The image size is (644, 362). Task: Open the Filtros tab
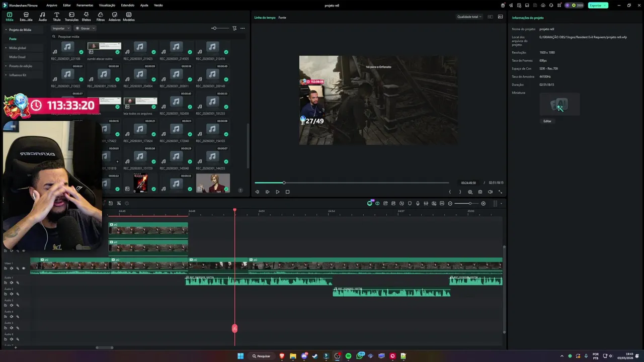tap(101, 17)
